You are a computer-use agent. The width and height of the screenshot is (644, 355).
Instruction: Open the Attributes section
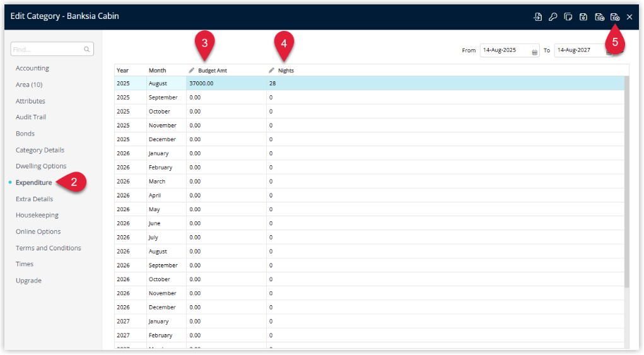(x=30, y=101)
